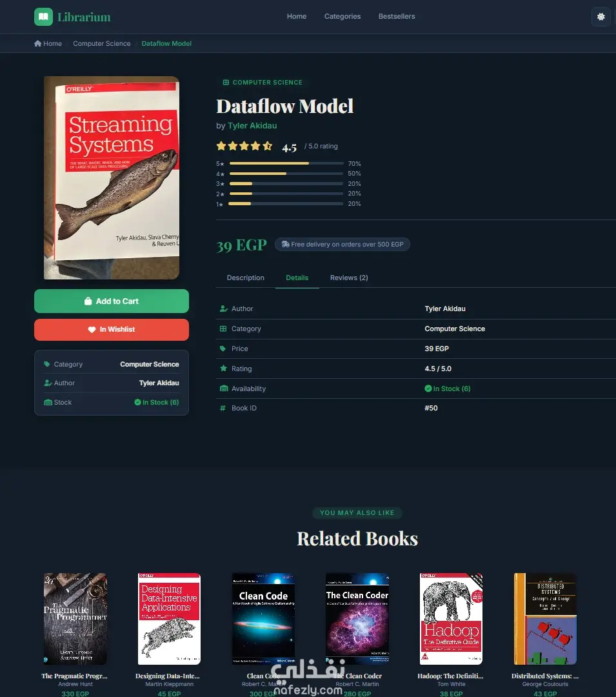
Task: Click the Author icon in the details table
Action: 223,308
